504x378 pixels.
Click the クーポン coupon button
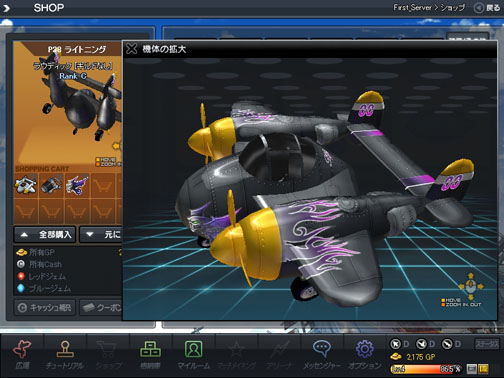click(101, 308)
